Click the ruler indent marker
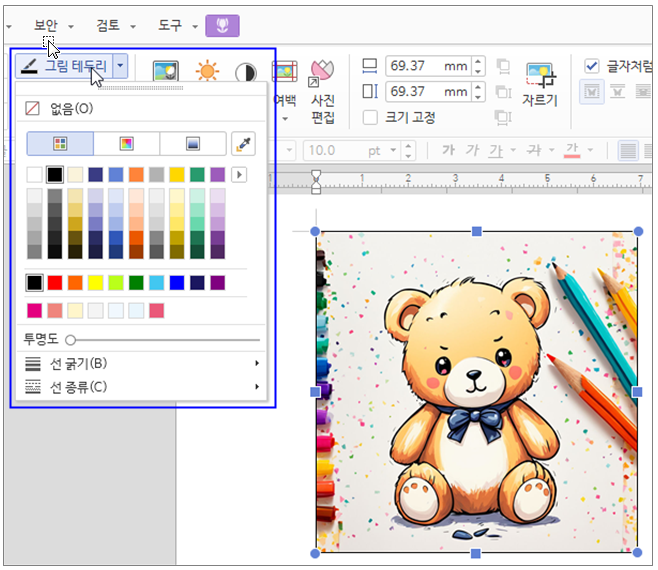The image size is (658, 570). (316, 182)
